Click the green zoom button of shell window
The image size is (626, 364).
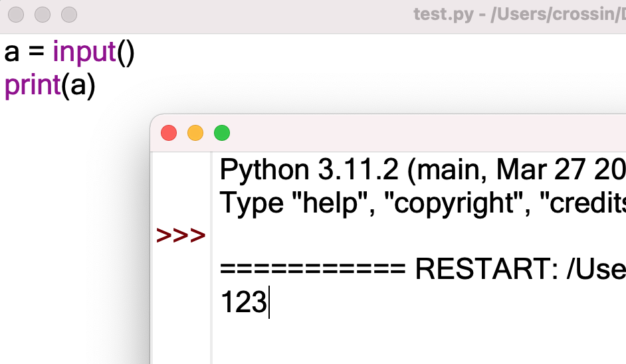(x=222, y=133)
